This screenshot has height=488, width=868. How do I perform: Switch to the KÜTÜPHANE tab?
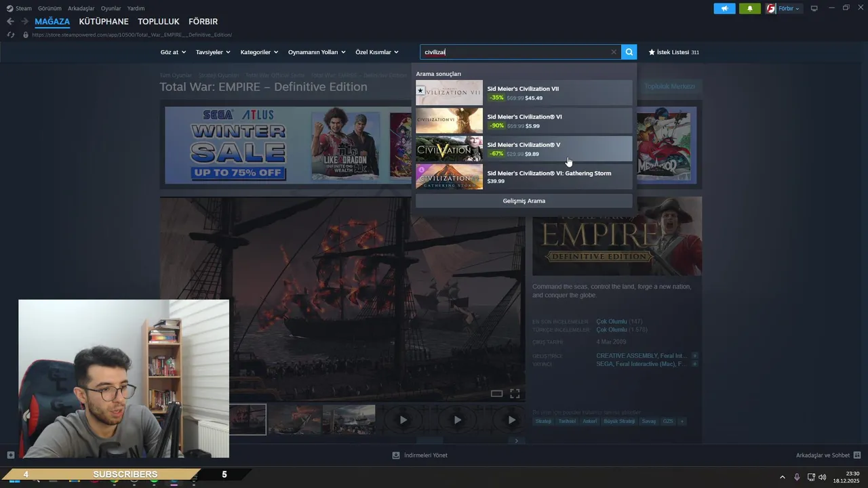click(104, 22)
